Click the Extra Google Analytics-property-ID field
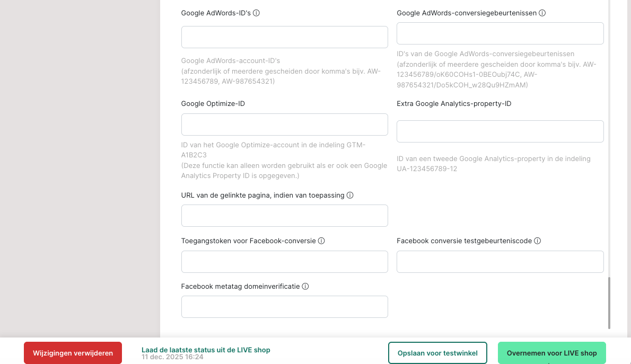The width and height of the screenshot is (631, 364). click(500, 131)
